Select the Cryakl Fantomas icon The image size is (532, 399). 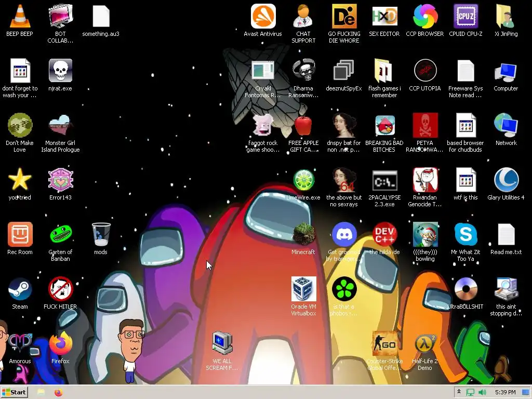click(x=263, y=71)
